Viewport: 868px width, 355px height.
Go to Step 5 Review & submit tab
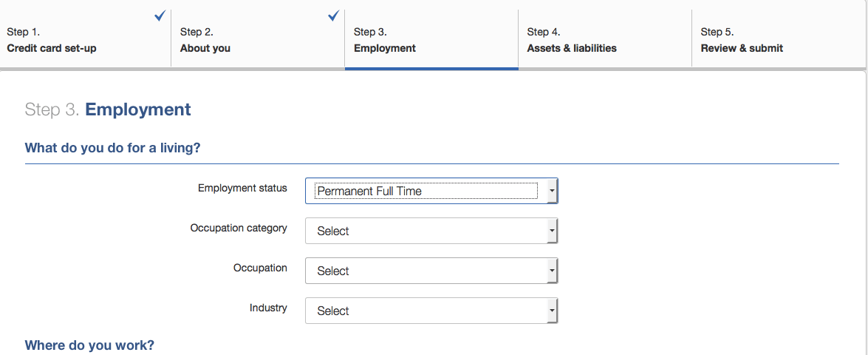click(x=779, y=38)
